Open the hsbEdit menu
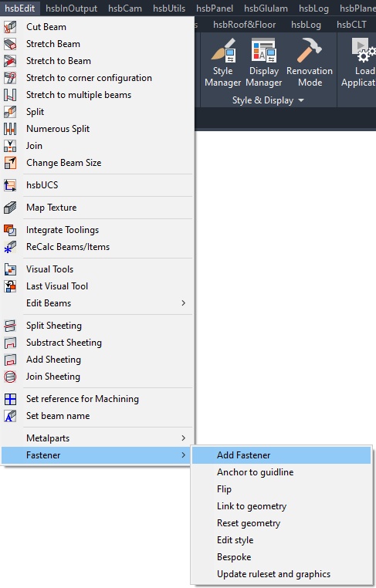This screenshot has width=376, height=588. (19, 8)
